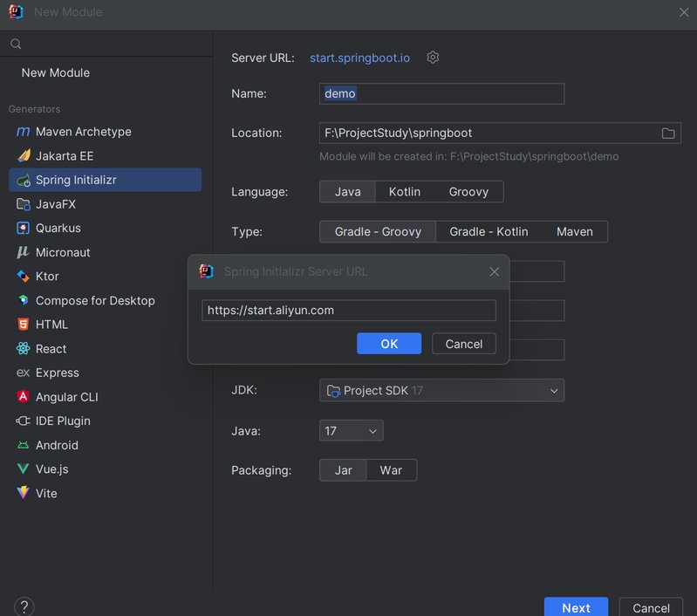Click the Compose for Desktop icon

[23, 300]
